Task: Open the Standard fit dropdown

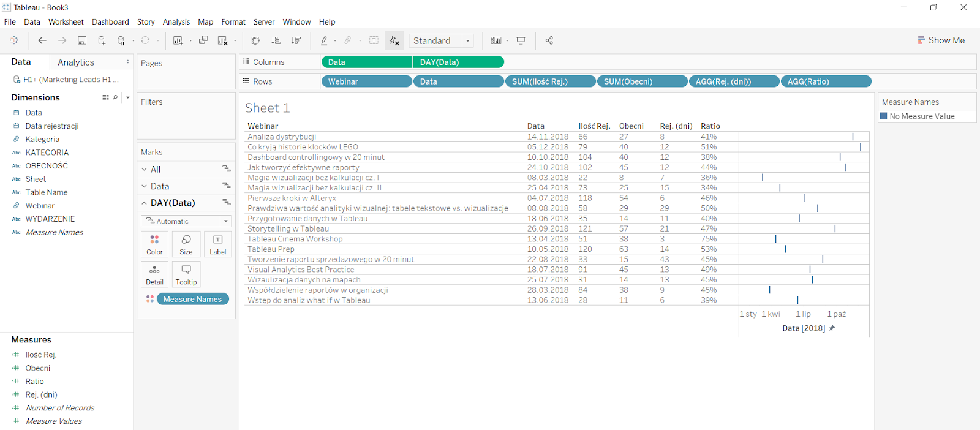Action: 441,40
